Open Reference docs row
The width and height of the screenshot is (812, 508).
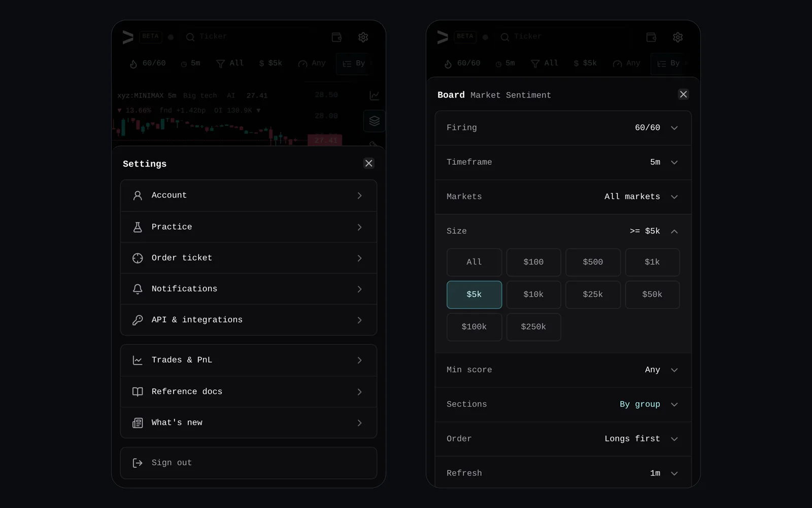[x=249, y=392]
